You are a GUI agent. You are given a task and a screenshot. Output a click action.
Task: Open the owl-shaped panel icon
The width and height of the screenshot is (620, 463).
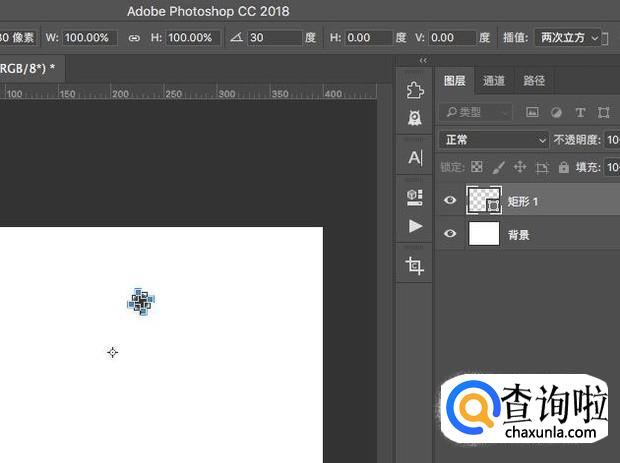point(415,117)
